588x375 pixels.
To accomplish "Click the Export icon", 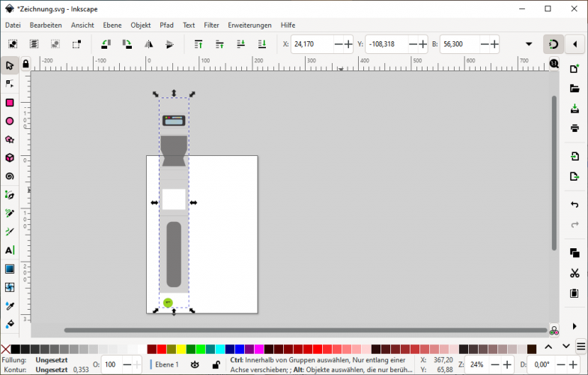I will pyautogui.click(x=575, y=176).
